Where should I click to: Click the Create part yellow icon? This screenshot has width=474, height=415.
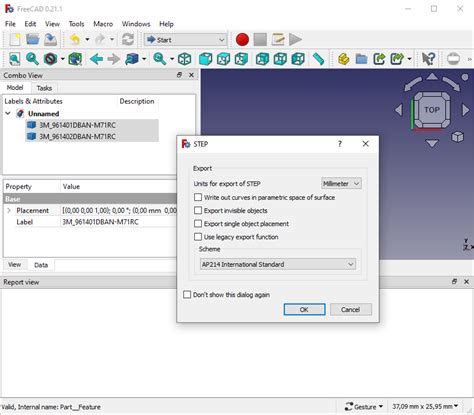(x=344, y=59)
